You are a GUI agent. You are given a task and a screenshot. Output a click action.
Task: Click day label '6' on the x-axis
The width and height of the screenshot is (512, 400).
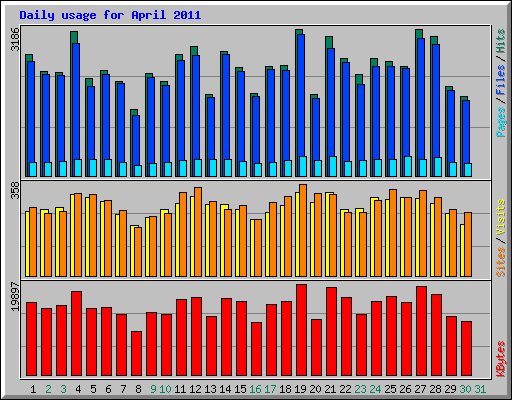coord(108,389)
